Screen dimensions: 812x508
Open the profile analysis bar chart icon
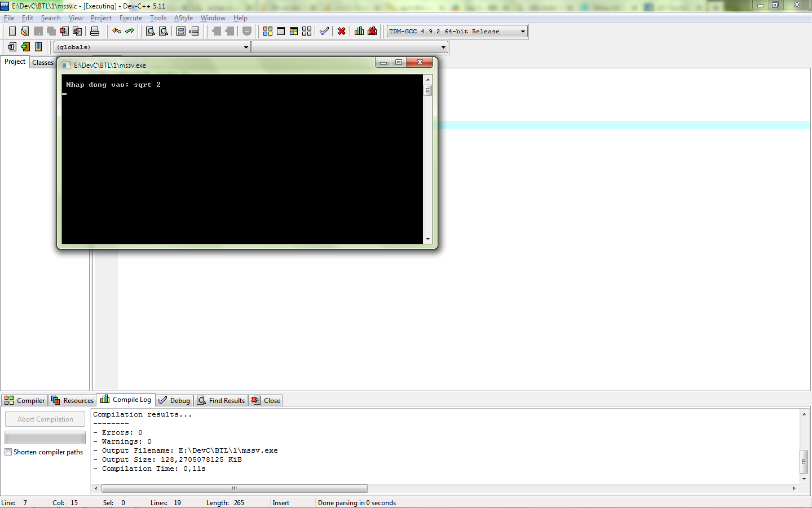359,31
